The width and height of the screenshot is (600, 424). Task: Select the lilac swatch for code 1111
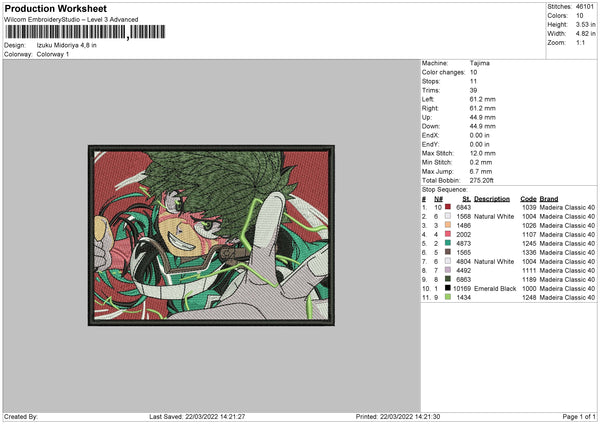448,270
